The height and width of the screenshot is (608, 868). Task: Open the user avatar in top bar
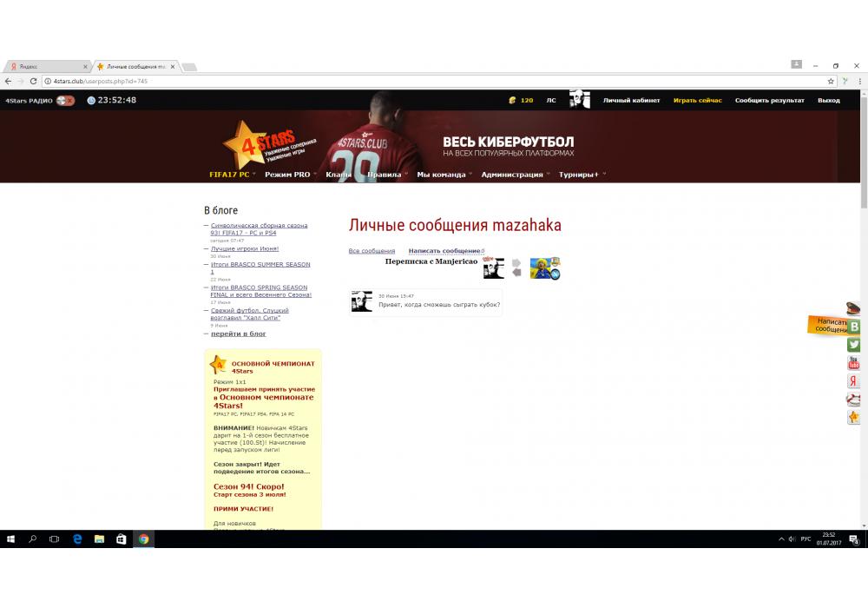[x=579, y=100]
